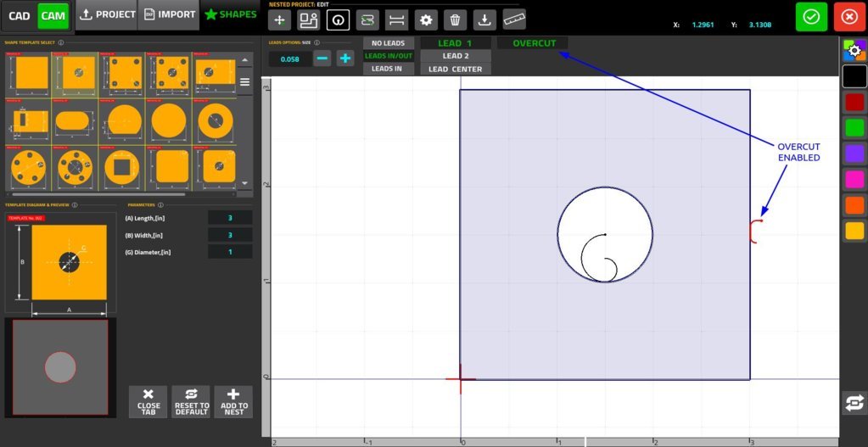Open the IMPORT tab
868x447 pixels.
[169, 15]
